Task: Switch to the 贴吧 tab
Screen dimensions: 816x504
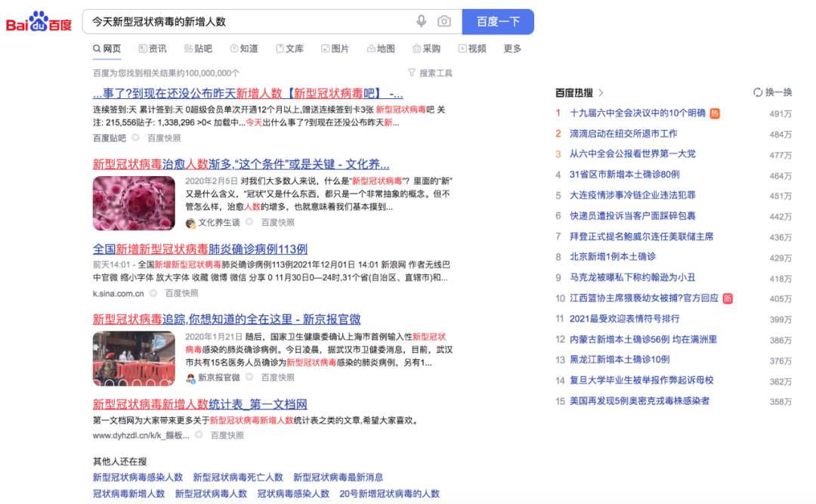Action: click(x=198, y=49)
